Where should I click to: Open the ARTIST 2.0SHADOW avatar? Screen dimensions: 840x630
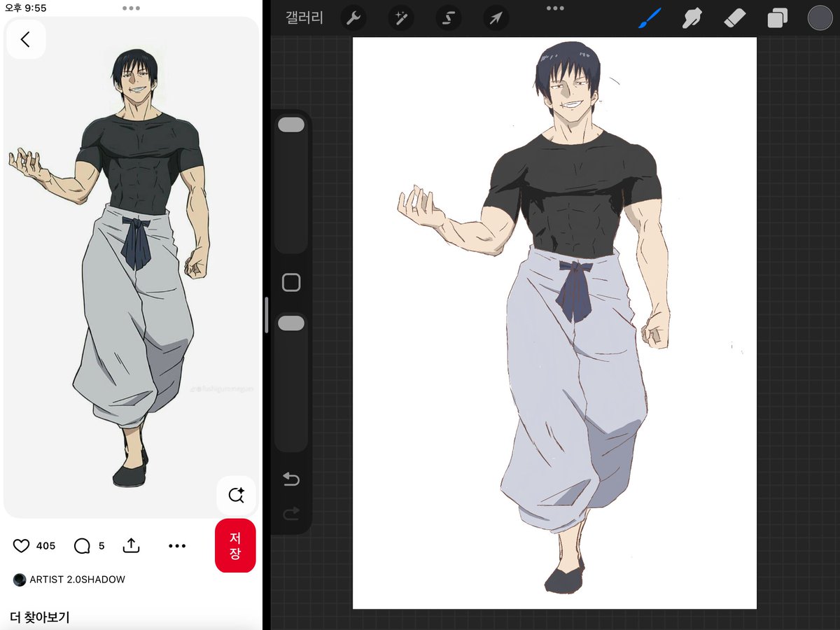click(20, 580)
